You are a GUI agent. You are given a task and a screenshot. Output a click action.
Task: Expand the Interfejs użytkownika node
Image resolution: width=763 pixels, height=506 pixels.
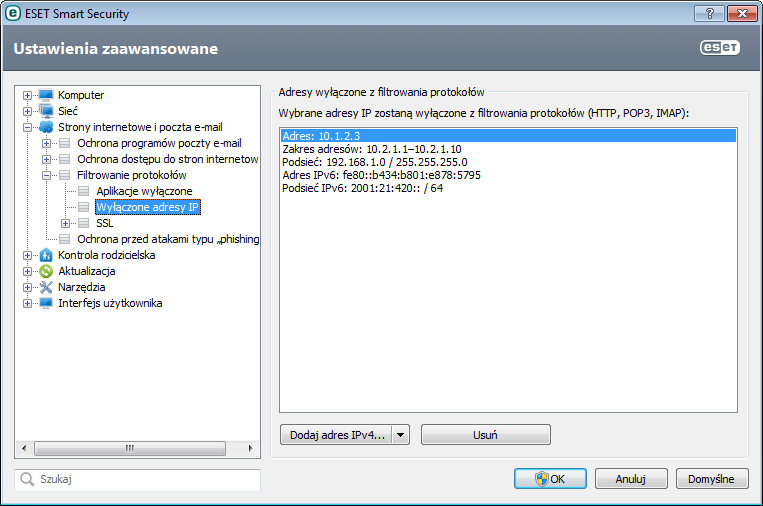coord(27,303)
